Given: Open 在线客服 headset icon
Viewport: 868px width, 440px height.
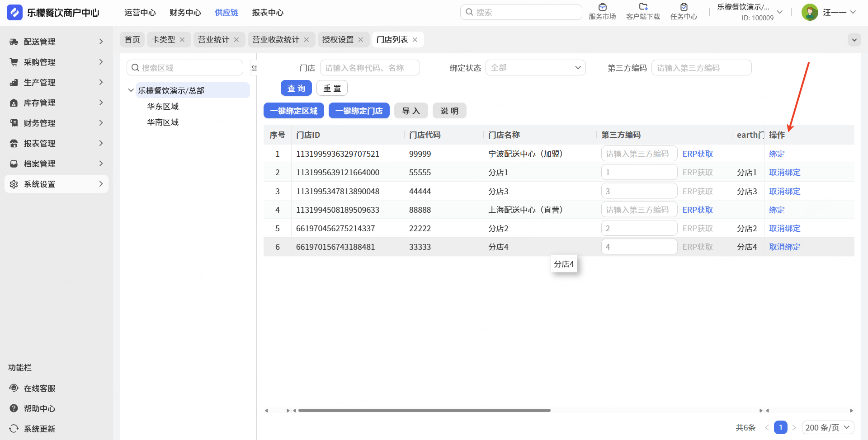Looking at the screenshot, I should (14, 388).
